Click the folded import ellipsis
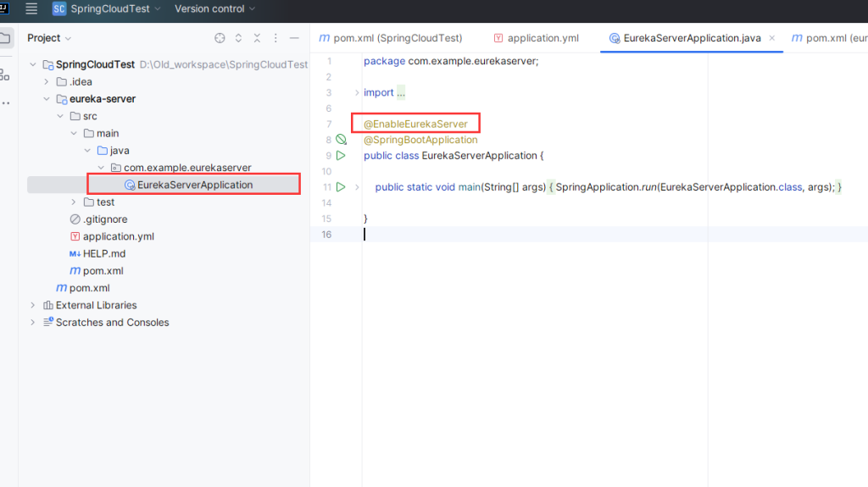This screenshot has height=487, width=868. (x=401, y=92)
